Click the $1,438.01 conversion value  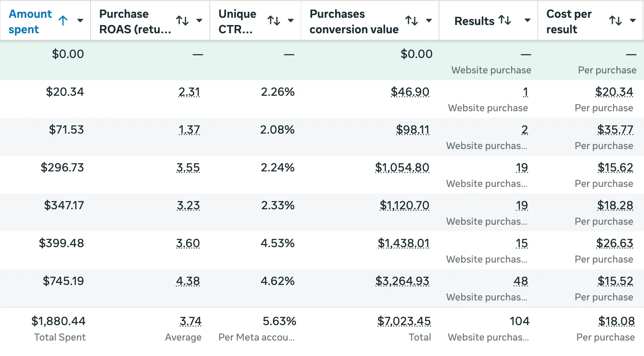(404, 243)
